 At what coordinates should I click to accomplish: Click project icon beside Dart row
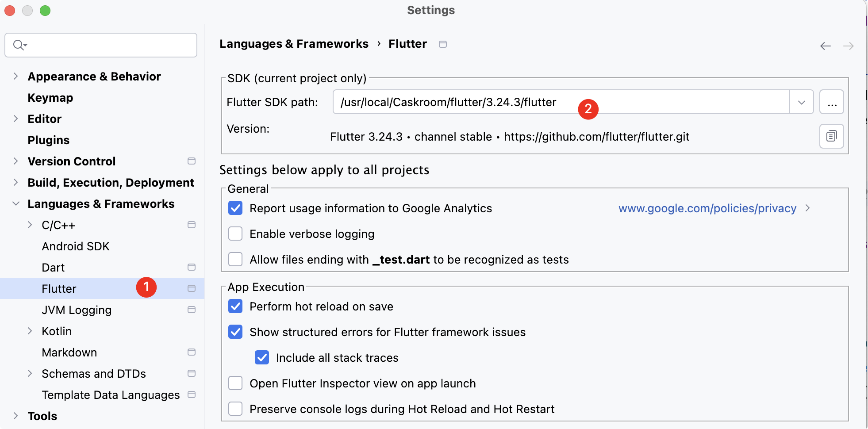coord(192,267)
